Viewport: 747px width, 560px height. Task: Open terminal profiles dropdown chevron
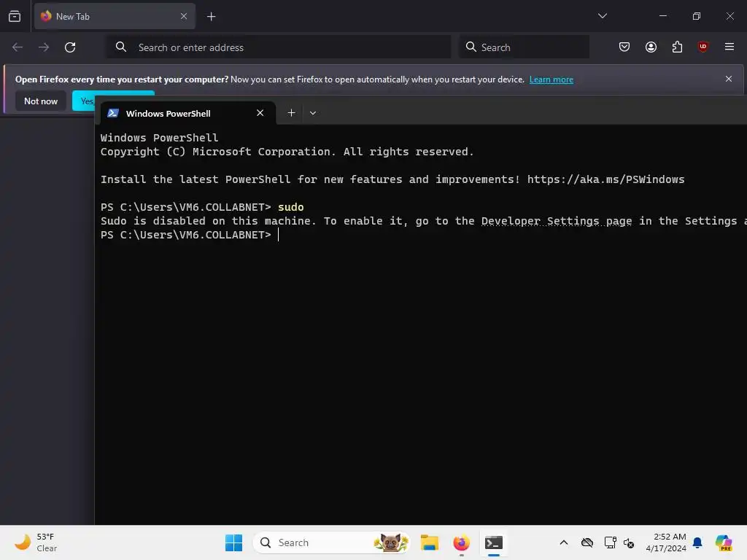pyautogui.click(x=312, y=113)
